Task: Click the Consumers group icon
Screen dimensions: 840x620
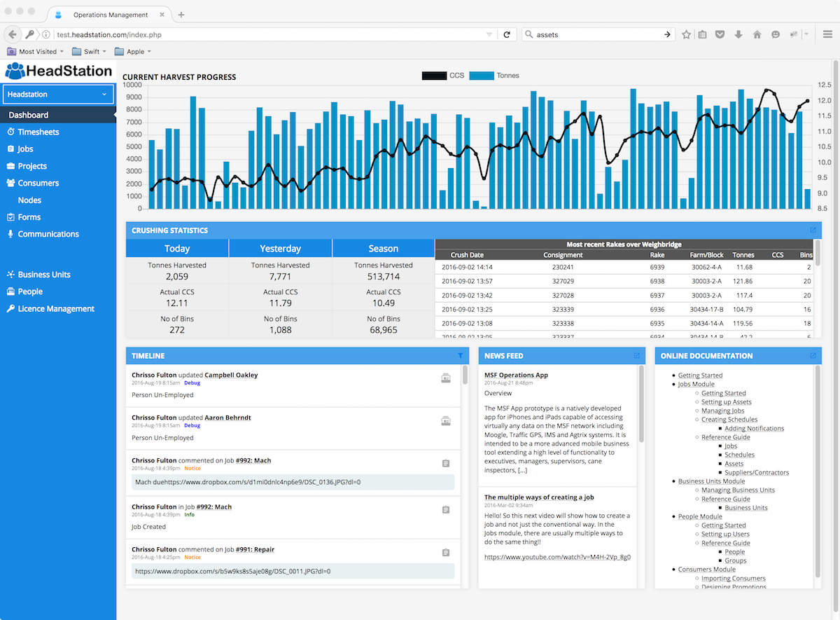Action: pos(10,183)
